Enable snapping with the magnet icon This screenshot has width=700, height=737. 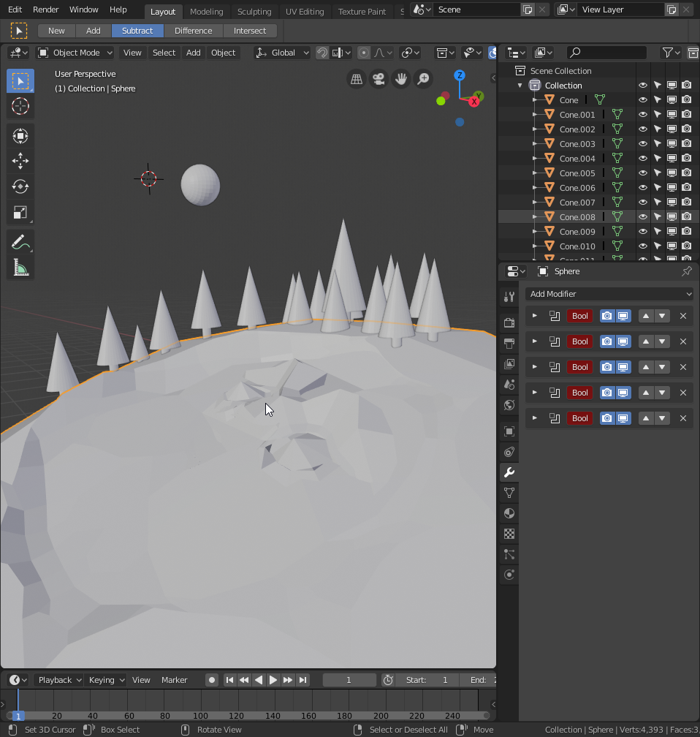[322, 52]
